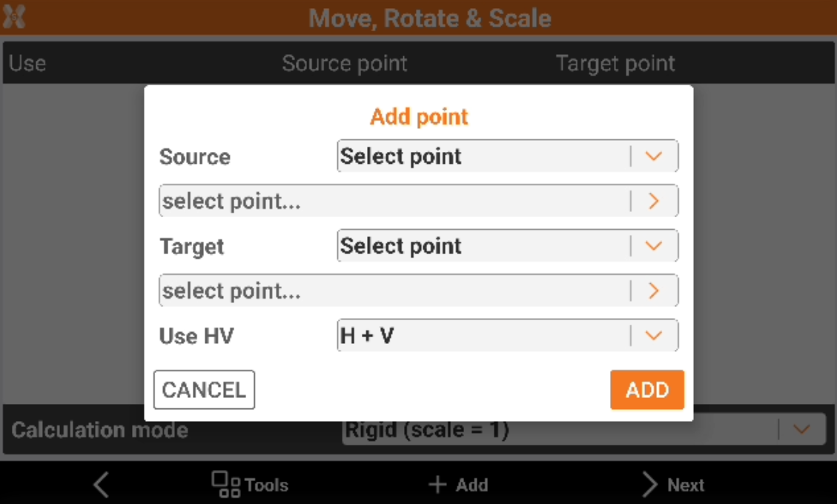Click the app logo icon in title bar
The height and width of the screenshot is (504, 837).
pyautogui.click(x=15, y=17)
